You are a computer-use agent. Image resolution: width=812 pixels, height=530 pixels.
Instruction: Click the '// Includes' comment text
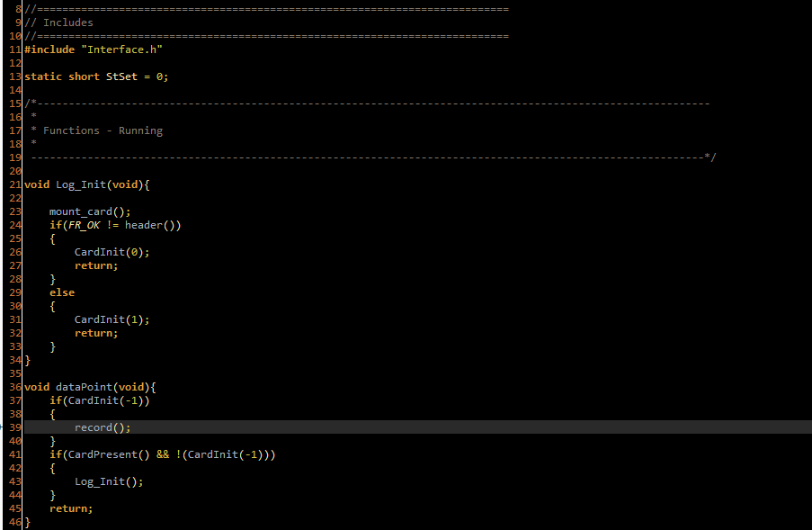point(59,22)
